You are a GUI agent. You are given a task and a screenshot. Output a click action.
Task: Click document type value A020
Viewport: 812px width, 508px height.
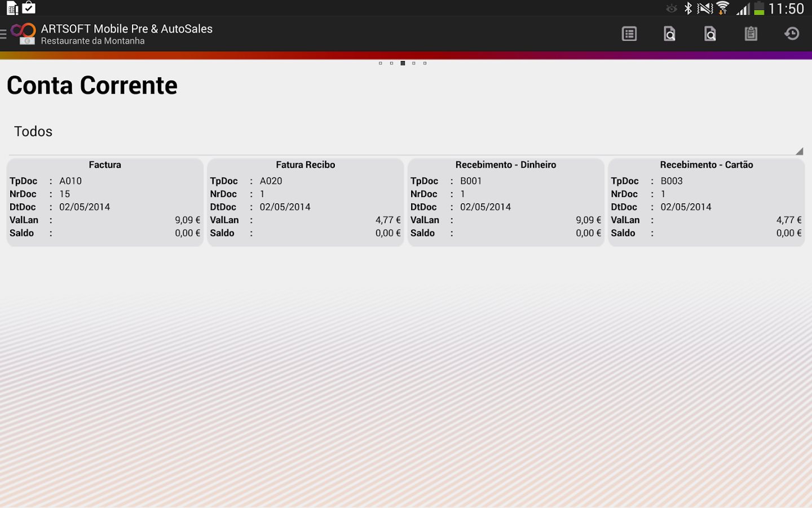pos(271,181)
